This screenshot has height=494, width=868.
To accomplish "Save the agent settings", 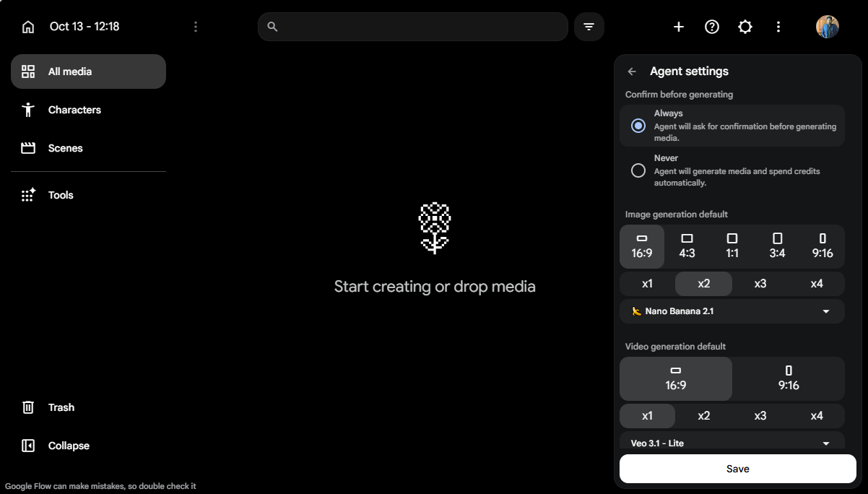I will 738,469.
